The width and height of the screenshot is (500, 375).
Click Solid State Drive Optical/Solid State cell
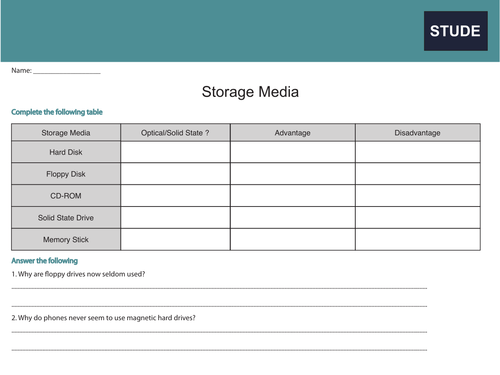pos(175,218)
